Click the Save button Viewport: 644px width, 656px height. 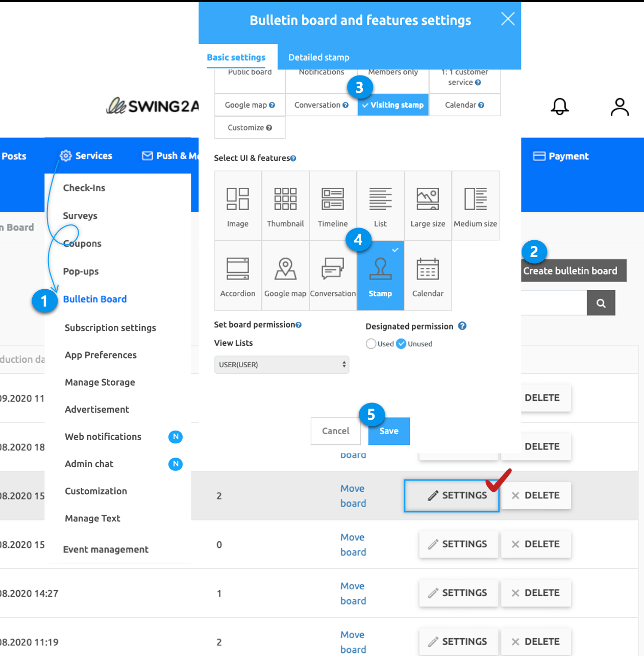(x=389, y=431)
